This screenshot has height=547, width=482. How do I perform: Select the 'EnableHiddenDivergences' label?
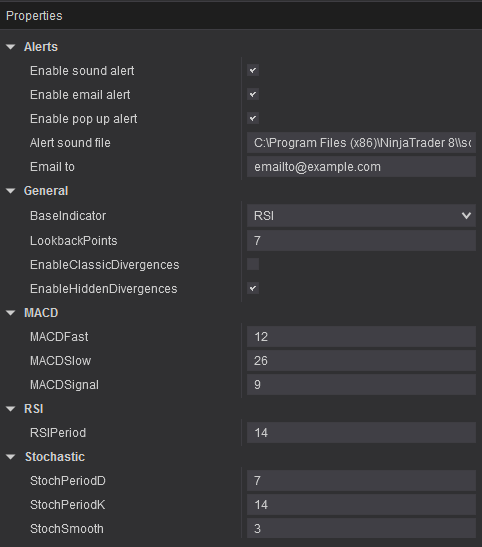103,289
